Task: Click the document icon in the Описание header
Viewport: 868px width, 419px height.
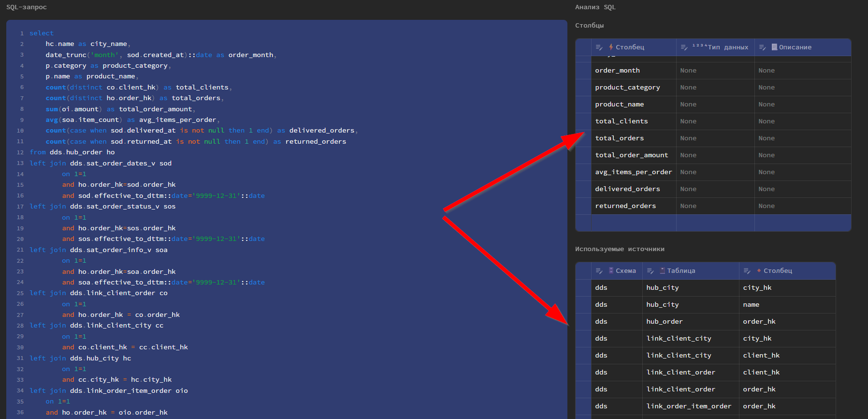Action: pyautogui.click(x=774, y=47)
